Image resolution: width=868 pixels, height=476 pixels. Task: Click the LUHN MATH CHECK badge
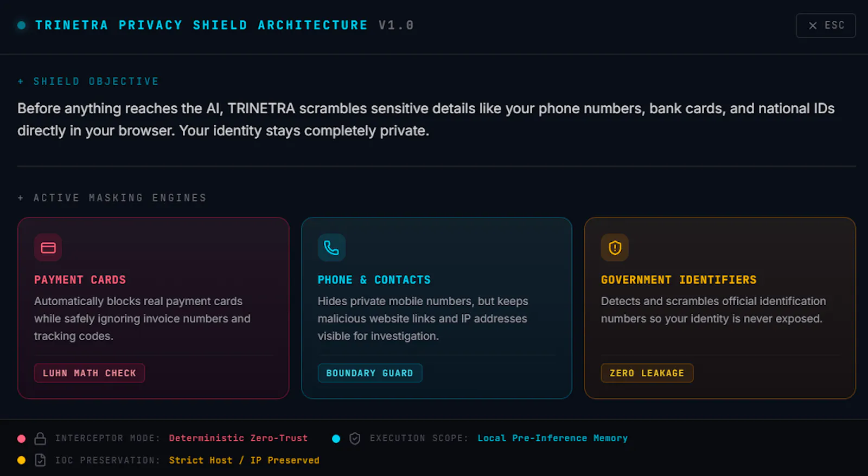90,373
